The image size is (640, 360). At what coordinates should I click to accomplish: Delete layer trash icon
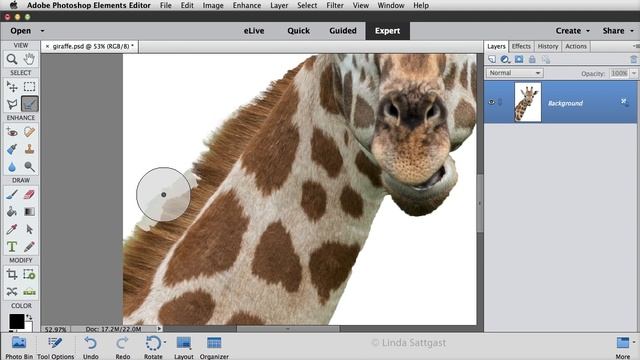(x=633, y=60)
